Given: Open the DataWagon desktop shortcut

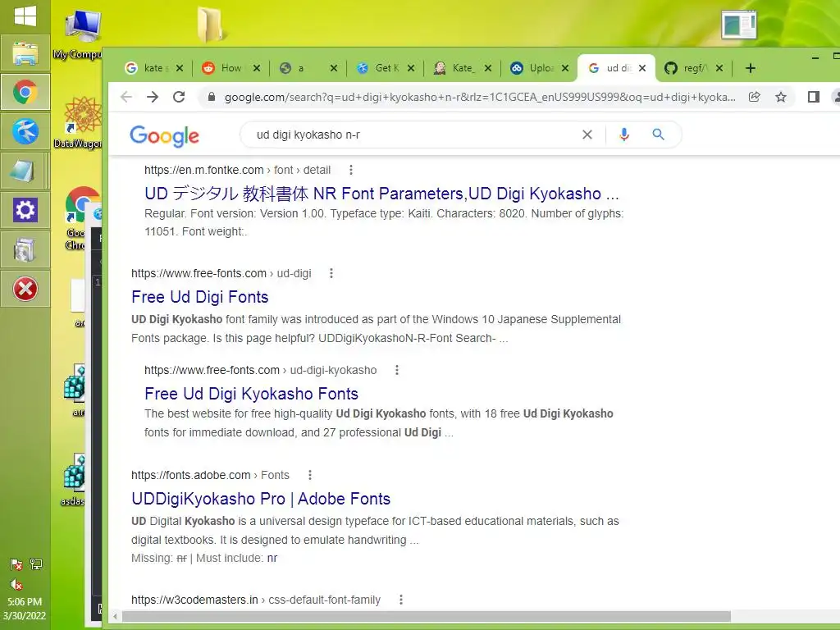Looking at the screenshot, I should point(81,122).
